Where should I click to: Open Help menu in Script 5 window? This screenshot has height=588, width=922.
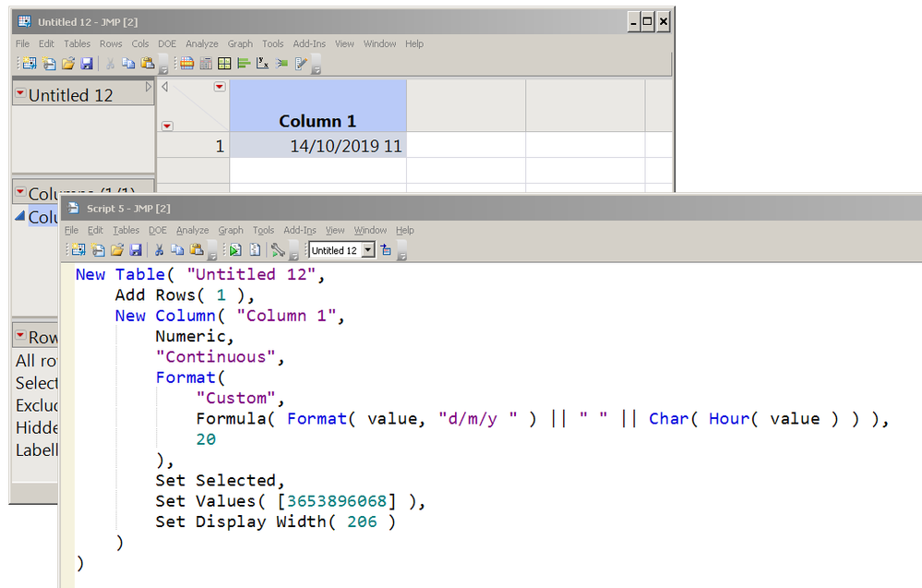point(404,230)
